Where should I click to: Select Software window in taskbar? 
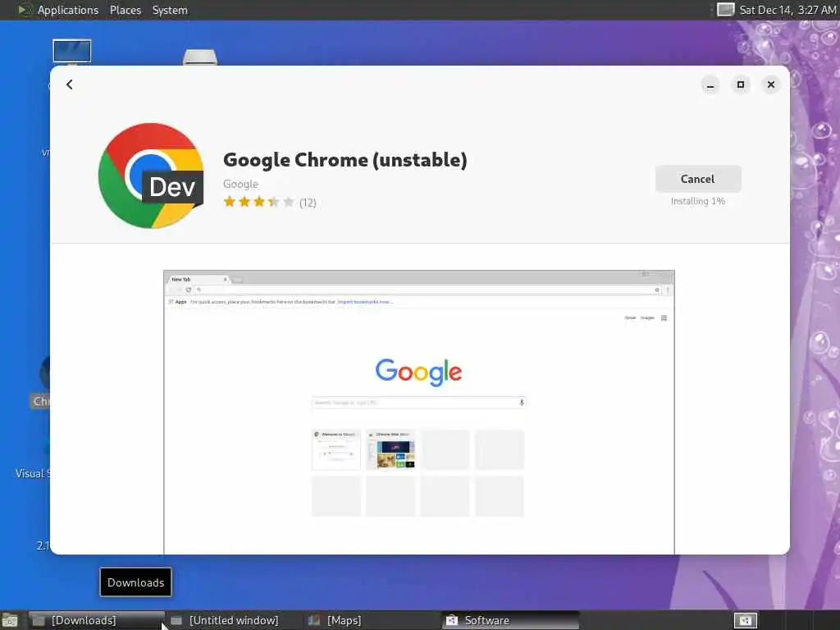[x=511, y=620]
